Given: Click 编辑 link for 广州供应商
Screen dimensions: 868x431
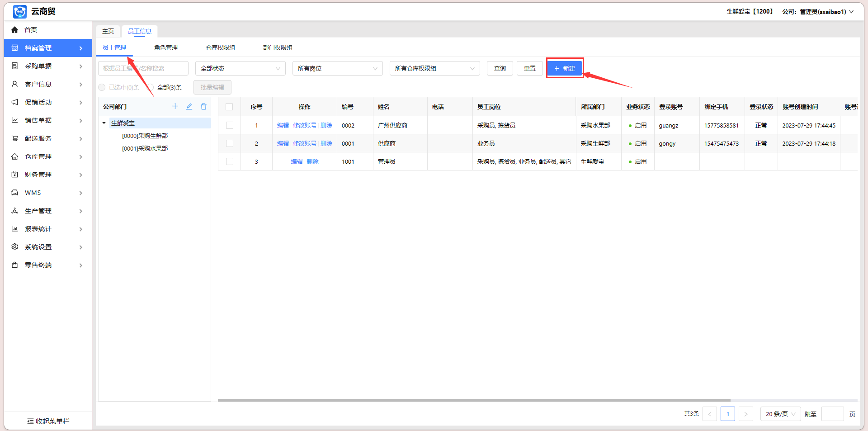Looking at the screenshot, I should (x=283, y=125).
